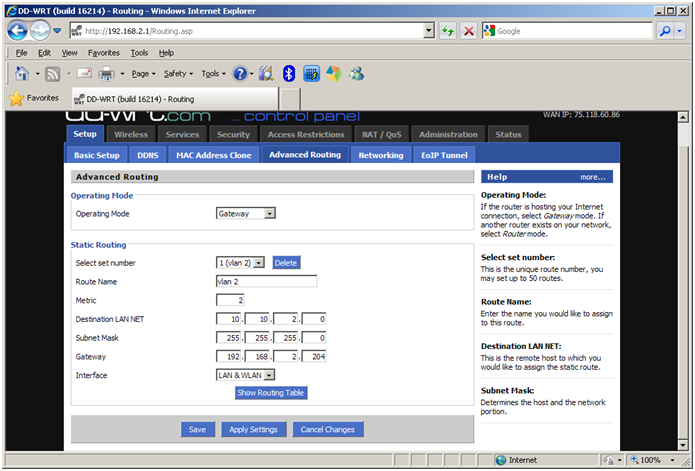Image resolution: width=695 pixels, height=471 pixels.
Task: Click the Show Routing Table button
Action: point(270,393)
